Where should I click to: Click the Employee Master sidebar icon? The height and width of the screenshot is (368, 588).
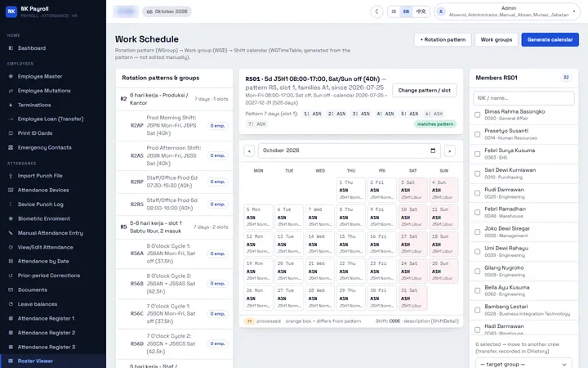[11, 76]
